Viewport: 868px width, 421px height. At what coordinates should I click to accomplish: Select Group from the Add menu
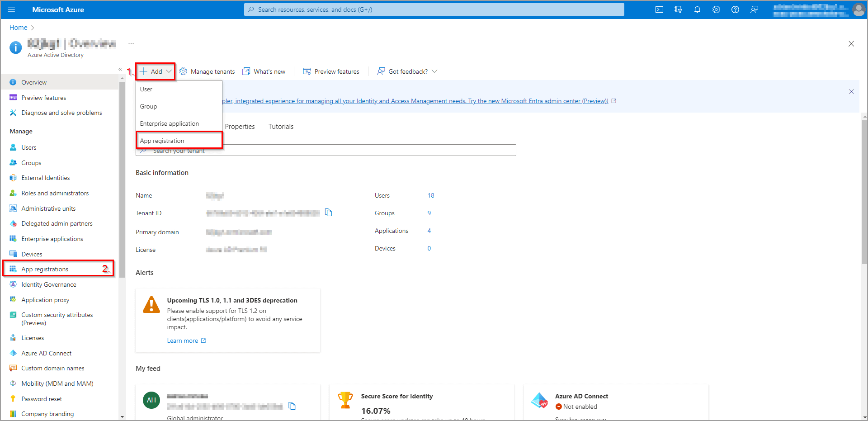(x=179, y=106)
